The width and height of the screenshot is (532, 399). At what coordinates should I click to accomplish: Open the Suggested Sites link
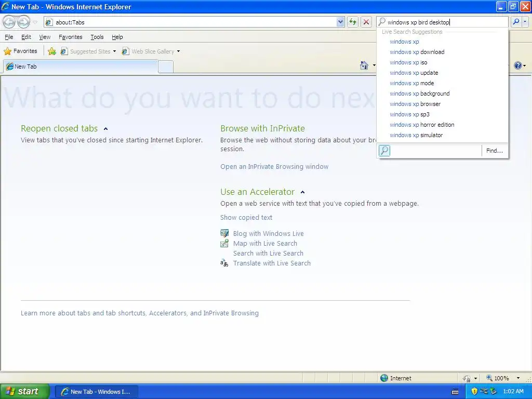[86, 51]
